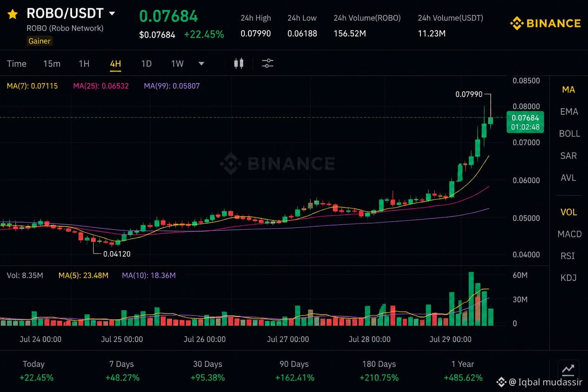588x392 pixels.
Task: Select the 4H timeframe tab
Action: 116,64
